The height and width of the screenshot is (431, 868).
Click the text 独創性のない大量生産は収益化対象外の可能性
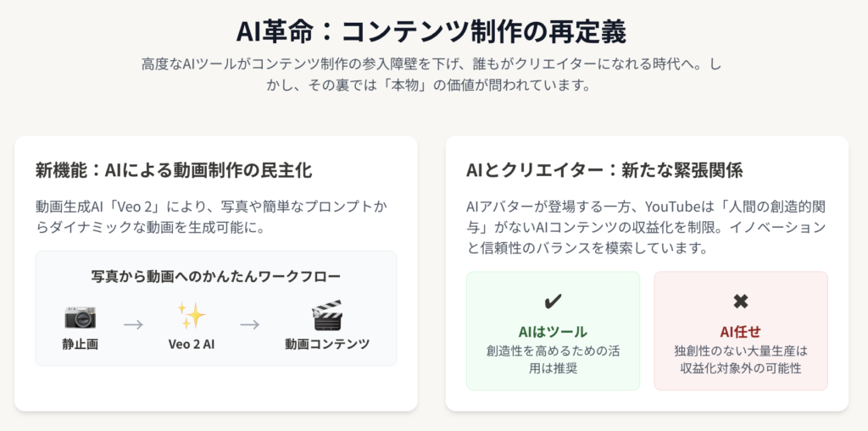click(x=741, y=360)
